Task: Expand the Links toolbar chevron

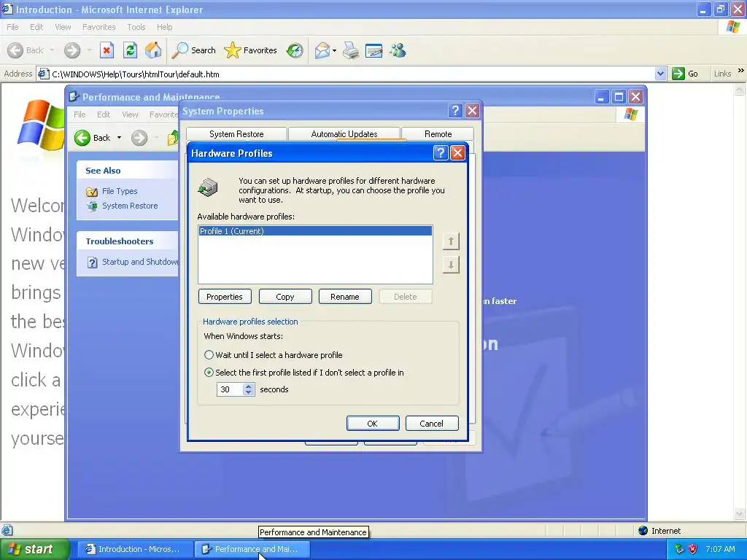Action: point(741,71)
